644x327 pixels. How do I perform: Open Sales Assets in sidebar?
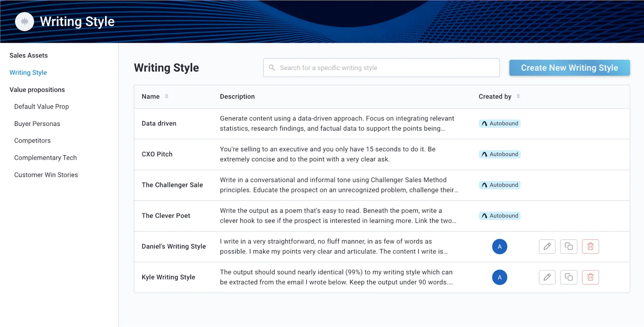click(29, 56)
